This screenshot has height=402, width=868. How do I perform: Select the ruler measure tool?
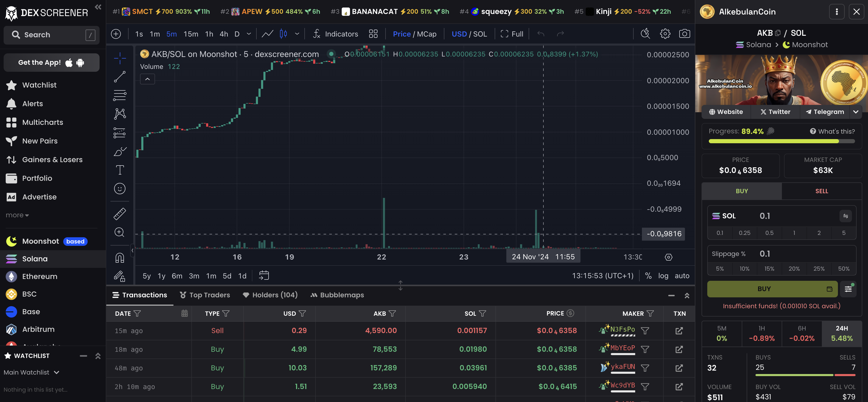pos(120,213)
